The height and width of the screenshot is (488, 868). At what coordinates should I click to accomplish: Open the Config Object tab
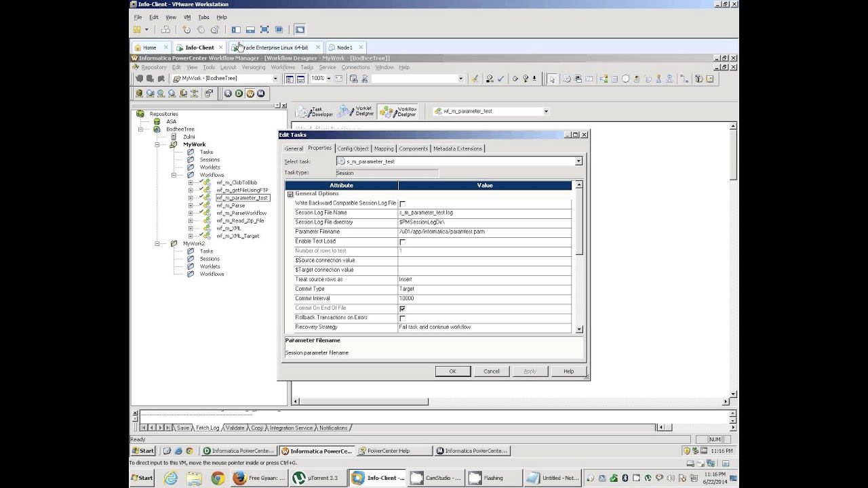[353, 148]
